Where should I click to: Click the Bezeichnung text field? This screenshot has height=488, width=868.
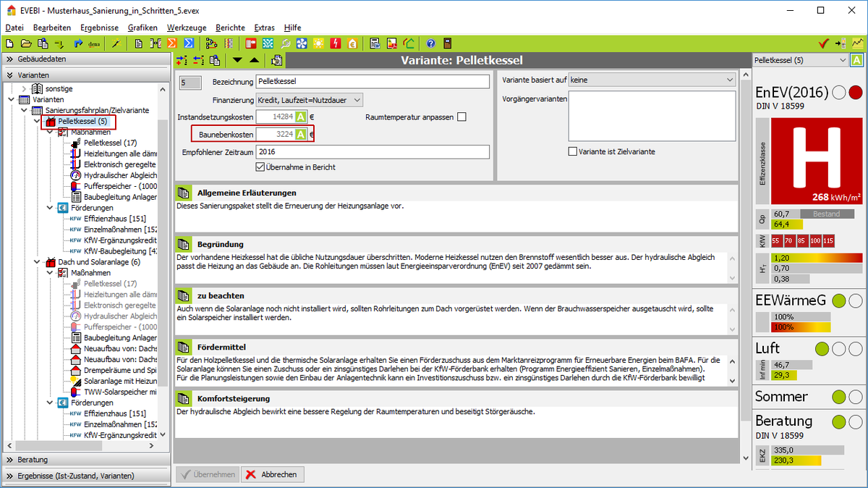pyautogui.click(x=373, y=81)
